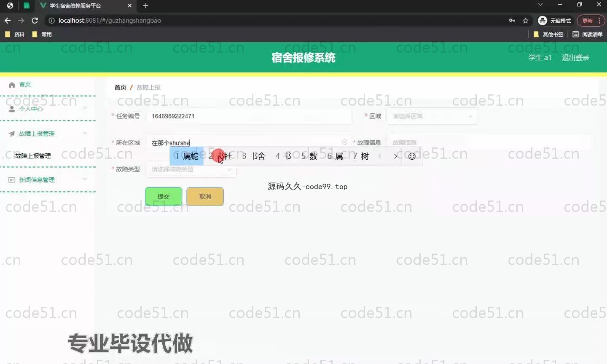Expand the 新闻信息管理 sidebar menu

(48, 180)
